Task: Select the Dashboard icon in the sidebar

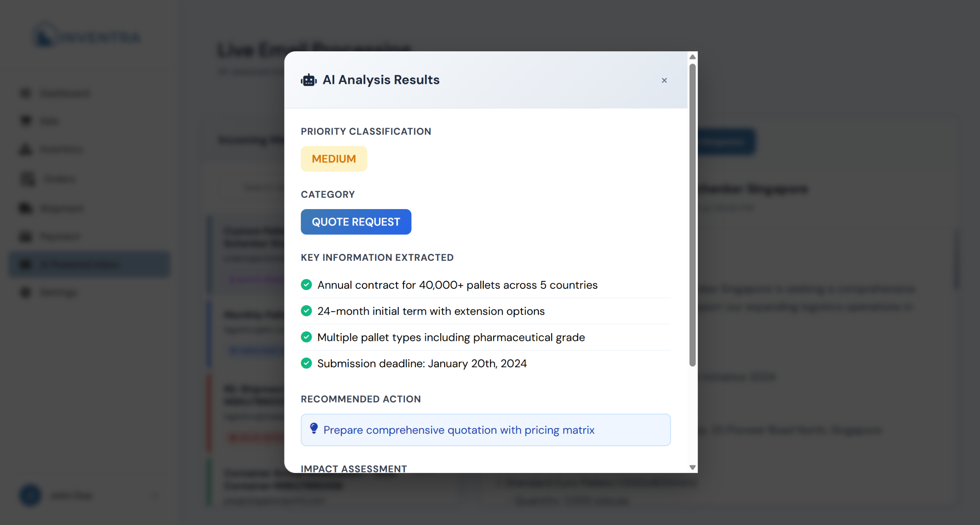Action: click(25, 93)
